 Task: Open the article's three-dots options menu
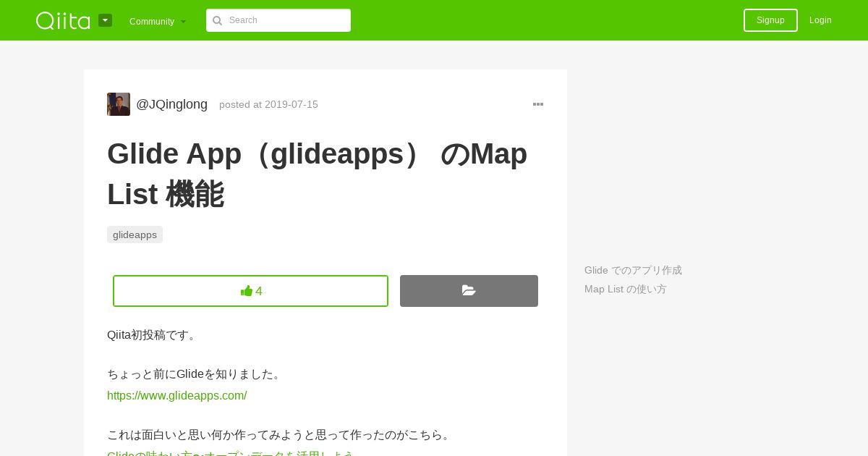coord(538,104)
